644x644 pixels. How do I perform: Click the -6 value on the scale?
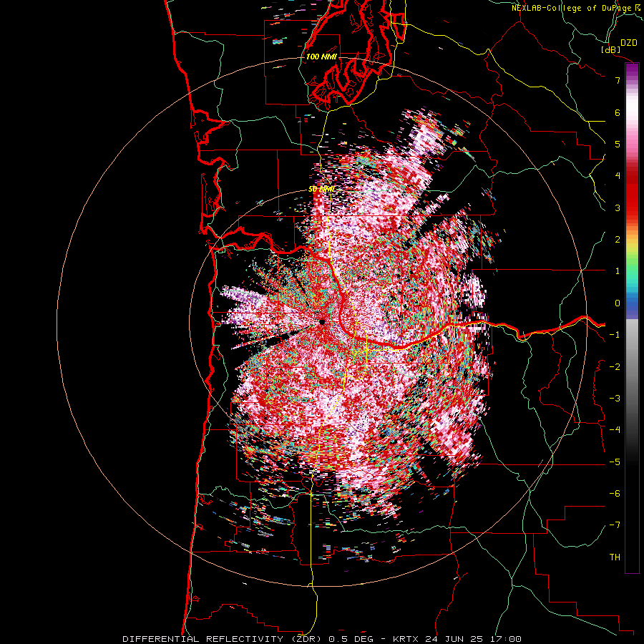pos(615,494)
